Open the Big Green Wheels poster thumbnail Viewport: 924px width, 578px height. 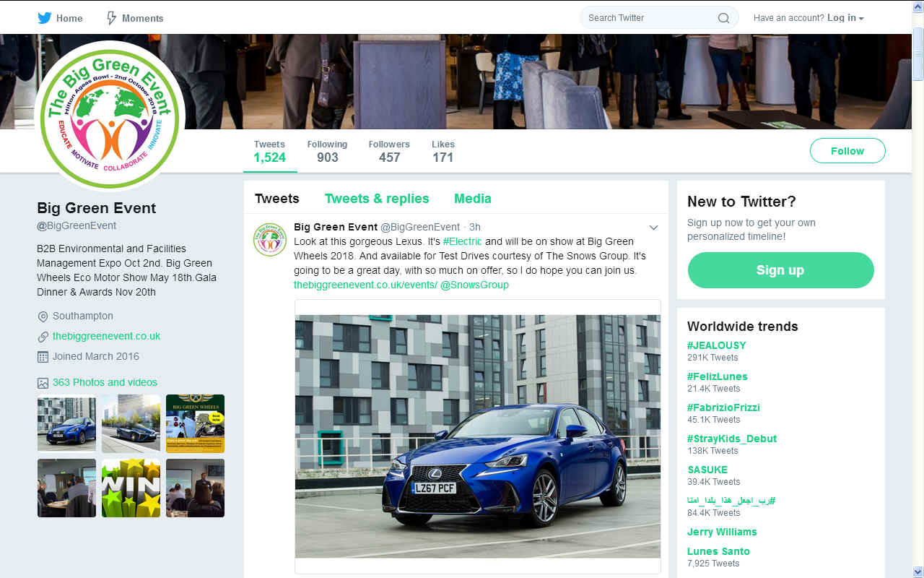click(x=195, y=423)
